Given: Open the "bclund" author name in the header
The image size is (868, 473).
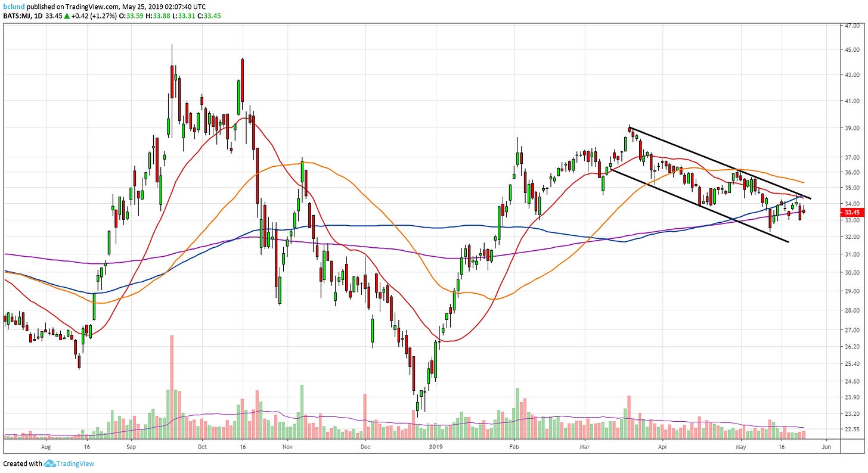Looking at the screenshot, I should [x=13, y=6].
